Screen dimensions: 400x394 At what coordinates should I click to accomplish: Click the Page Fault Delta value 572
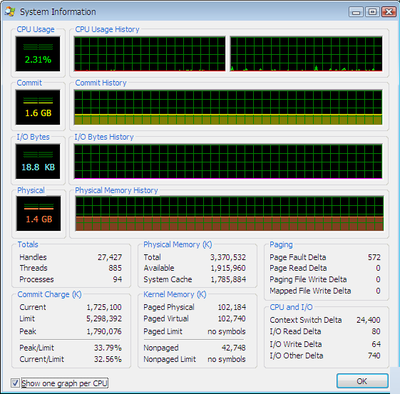(x=374, y=257)
